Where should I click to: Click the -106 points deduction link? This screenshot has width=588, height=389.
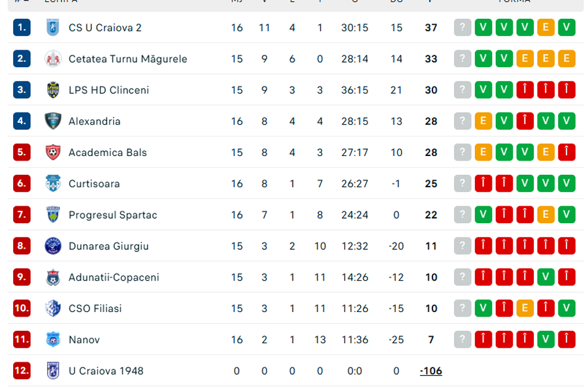click(431, 371)
